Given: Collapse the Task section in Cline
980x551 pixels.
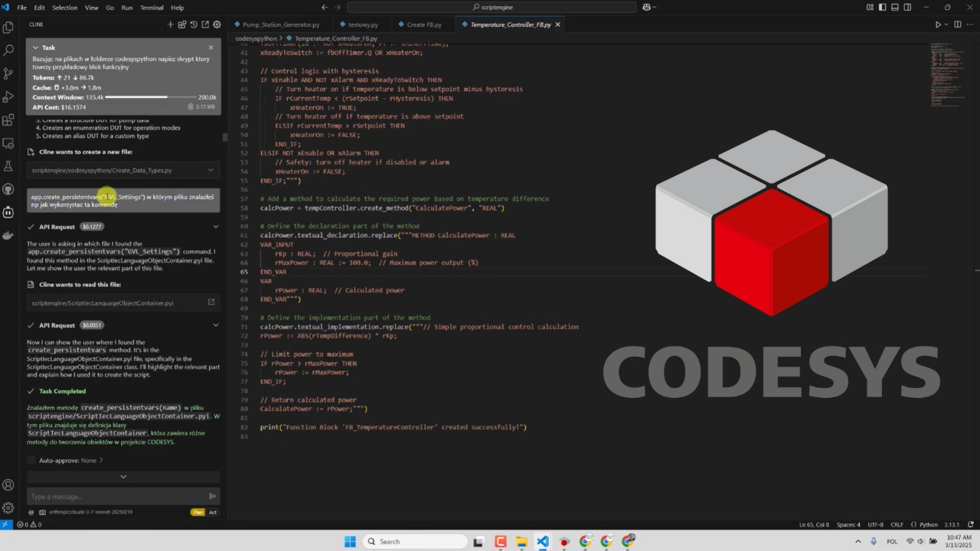Looking at the screenshot, I should 35,47.
